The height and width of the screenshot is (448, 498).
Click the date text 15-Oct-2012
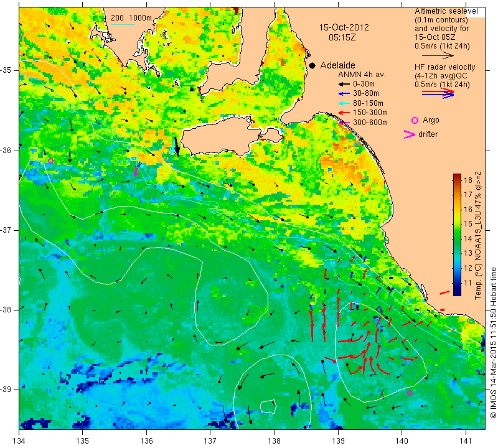point(344,27)
